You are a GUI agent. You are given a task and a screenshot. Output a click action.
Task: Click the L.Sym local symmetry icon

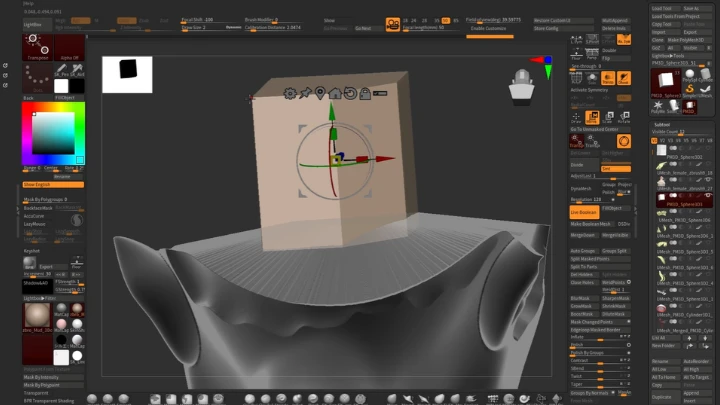coord(576,39)
